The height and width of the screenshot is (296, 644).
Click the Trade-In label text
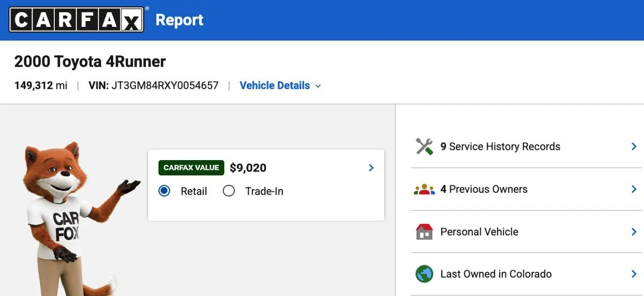click(x=264, y=191)
